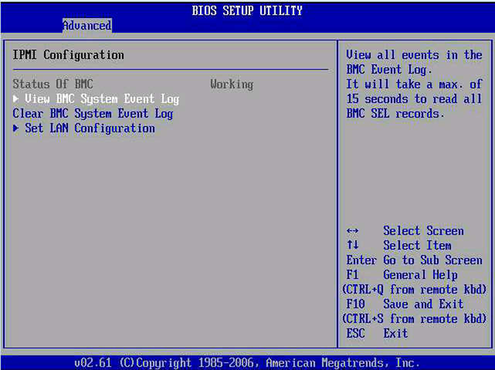This screenshot has width=495, height=370.
Task: Click the F1 General Help hint
Action: [x=402, y=275]
